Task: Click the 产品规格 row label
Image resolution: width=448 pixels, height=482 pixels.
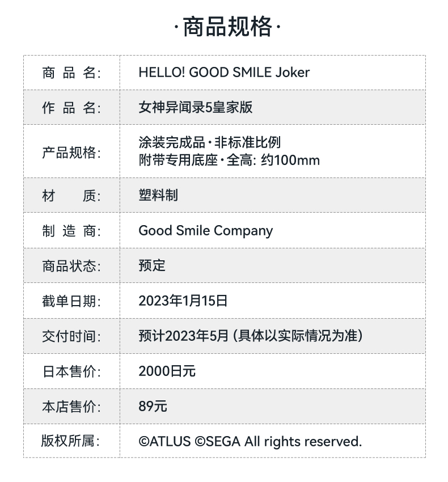Action: [x=71, y=152]
